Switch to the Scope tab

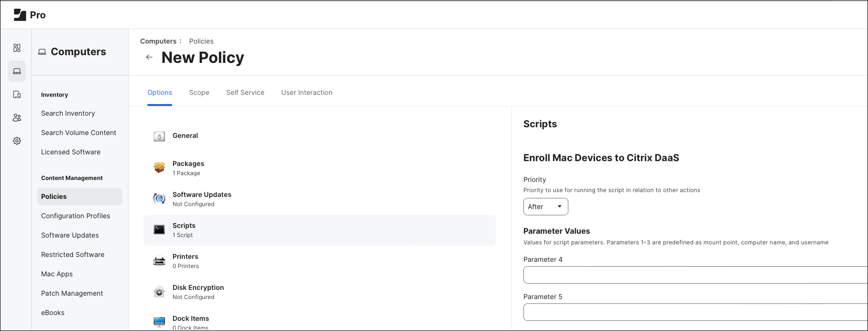click(199, 92)
